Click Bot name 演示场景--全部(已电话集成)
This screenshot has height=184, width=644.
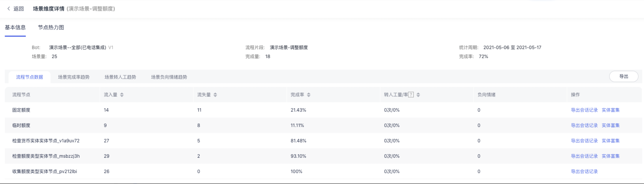tap(78, 48)
